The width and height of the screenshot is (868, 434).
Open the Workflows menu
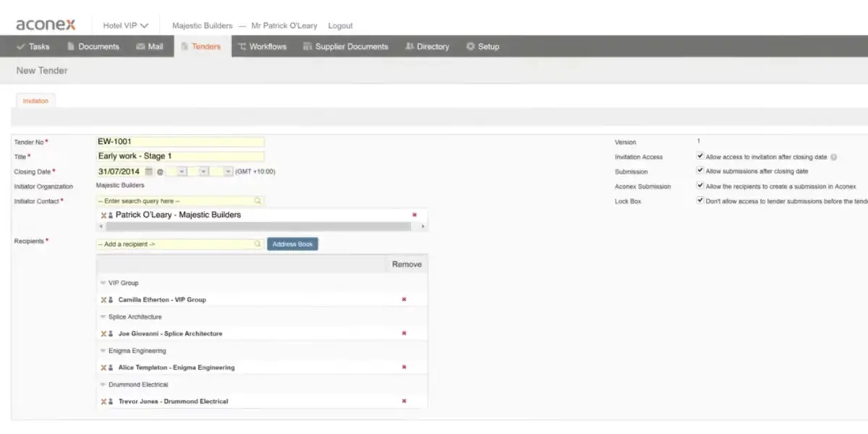click(x=261, y=46)
